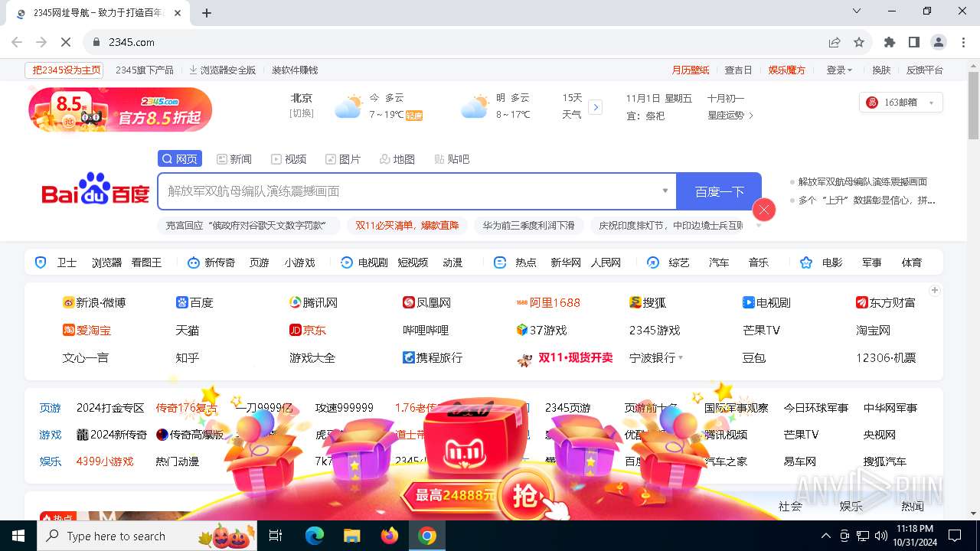980x551 pixels.
Task: Open the 163邮箱 dropdown
Action: coord(901,103)
